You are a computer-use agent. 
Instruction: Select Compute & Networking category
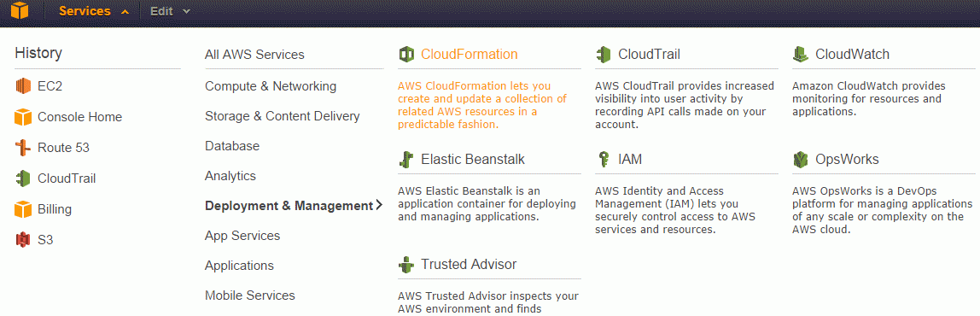[271, 86]
